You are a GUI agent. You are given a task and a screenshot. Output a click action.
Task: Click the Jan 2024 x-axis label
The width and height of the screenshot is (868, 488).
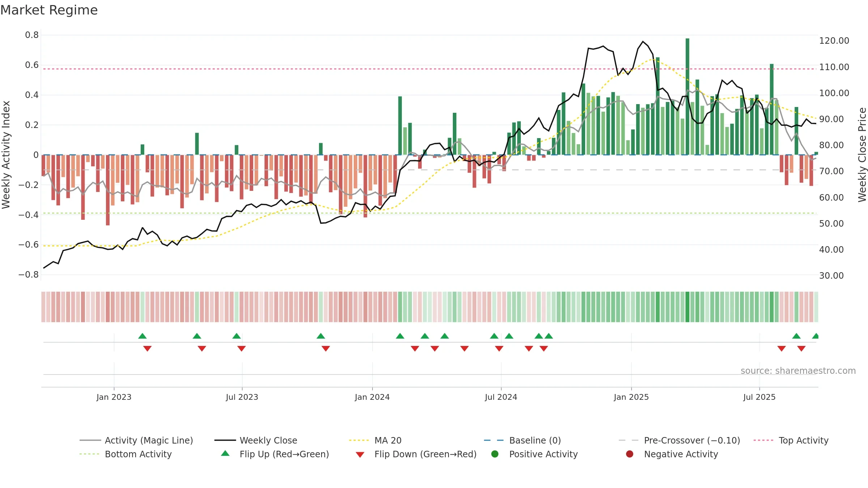372,397
